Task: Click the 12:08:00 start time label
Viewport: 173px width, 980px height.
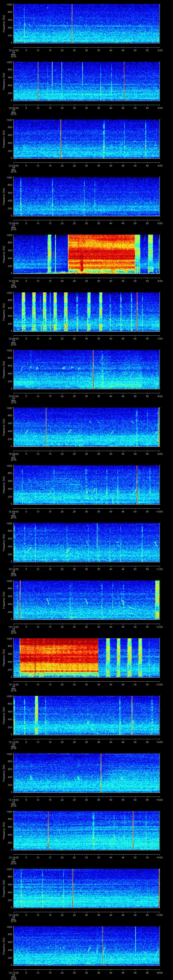Action: (13, 454)
